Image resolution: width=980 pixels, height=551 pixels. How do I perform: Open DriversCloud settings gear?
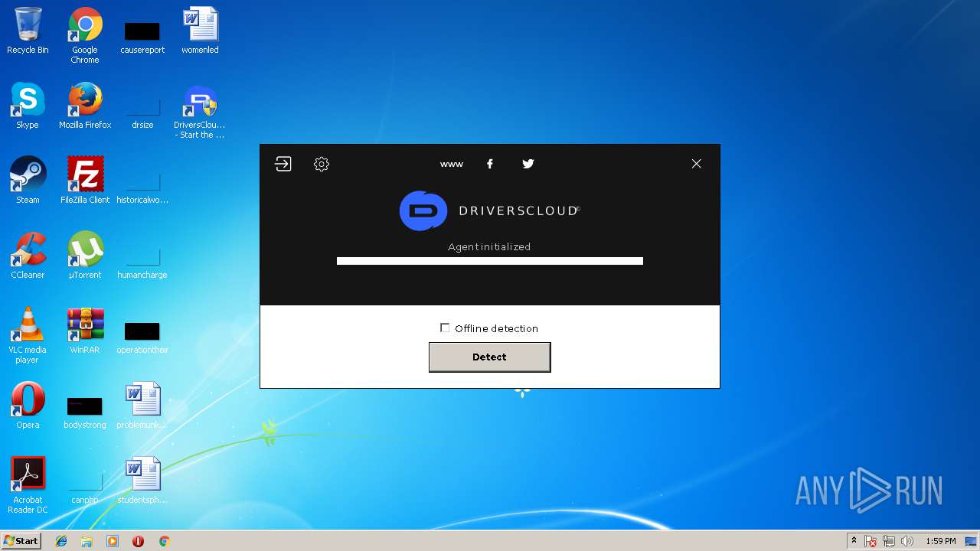[x=322, y=164]
